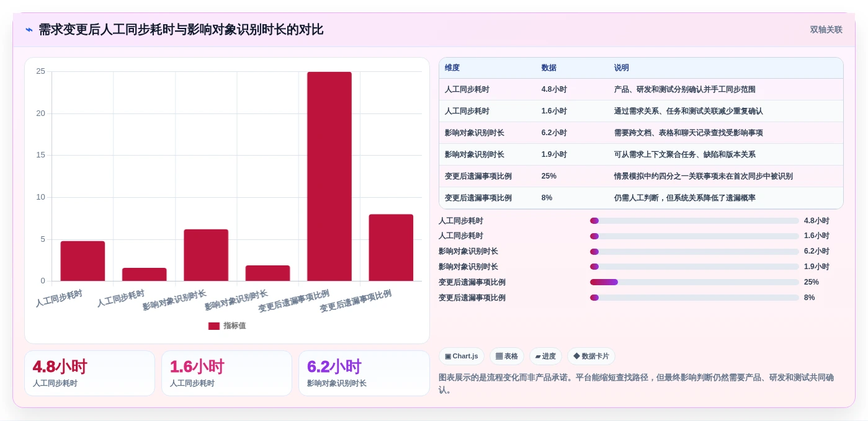Screen dimensions: 868x421
Task: Click the y-axis tick label 15
Action: click(40, 155)
